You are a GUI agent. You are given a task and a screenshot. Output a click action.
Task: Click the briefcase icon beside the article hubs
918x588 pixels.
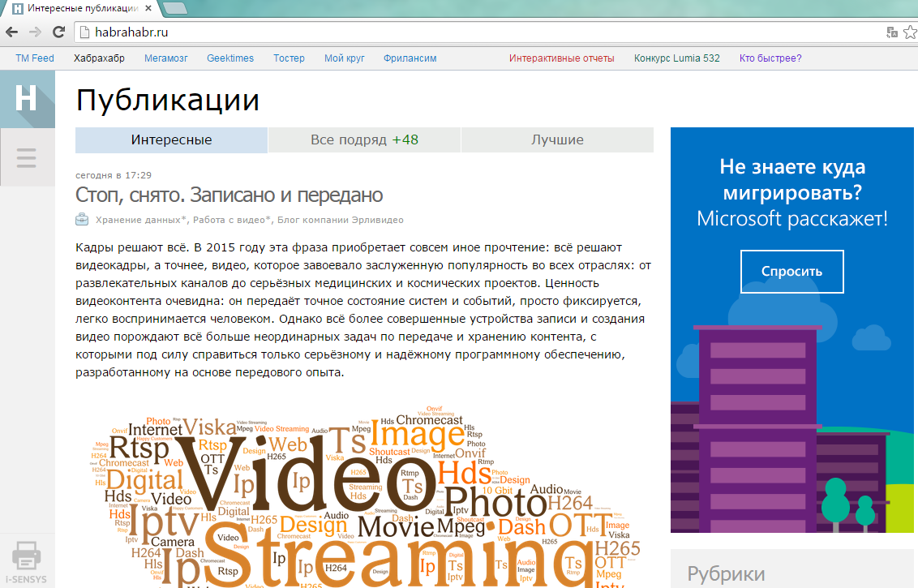click(x=82, y=220)
